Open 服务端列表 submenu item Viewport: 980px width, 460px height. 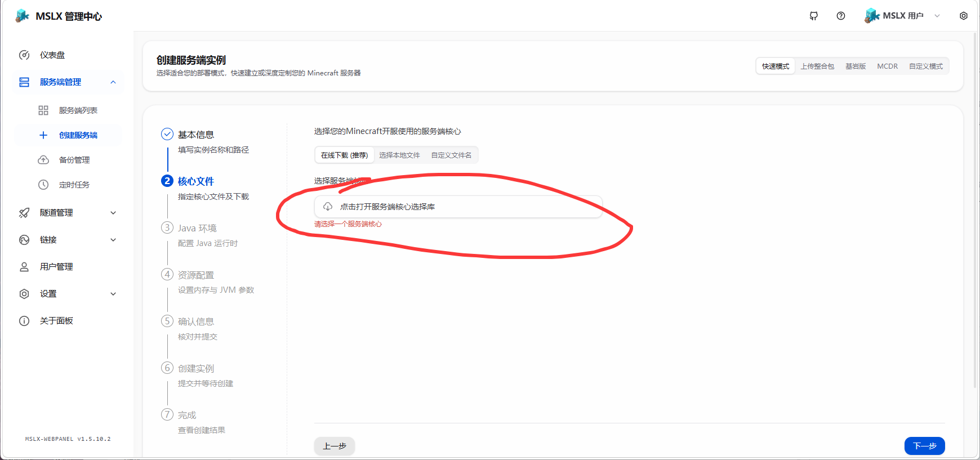[x=68, y=110]
